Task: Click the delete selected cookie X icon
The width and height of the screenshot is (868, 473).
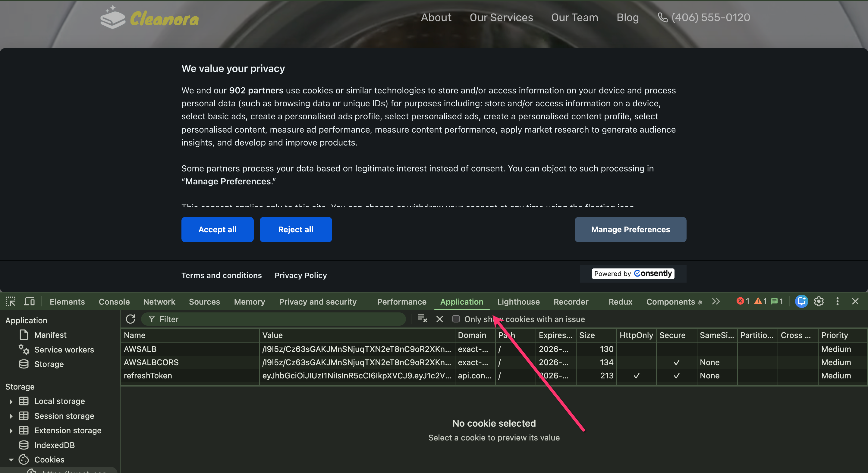Action: [439, 319]
